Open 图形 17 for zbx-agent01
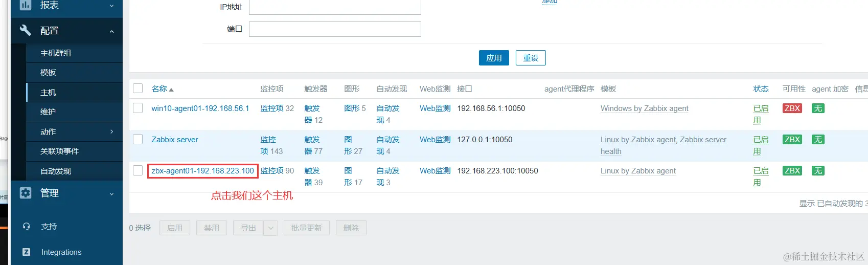 pos(348,176)
